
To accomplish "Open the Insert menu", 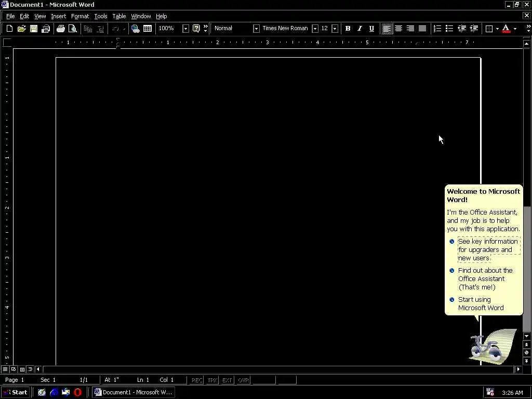I will [x=59, y=16].
